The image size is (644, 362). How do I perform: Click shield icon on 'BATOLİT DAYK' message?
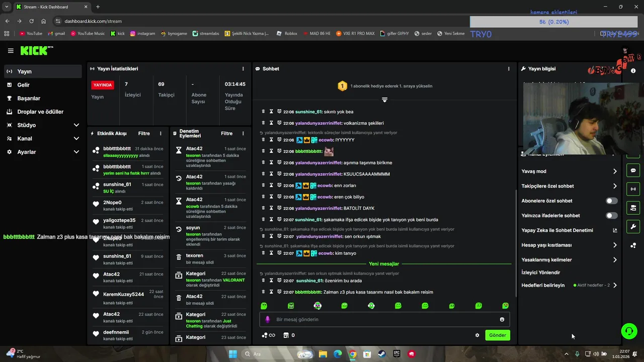coord(279,208)
